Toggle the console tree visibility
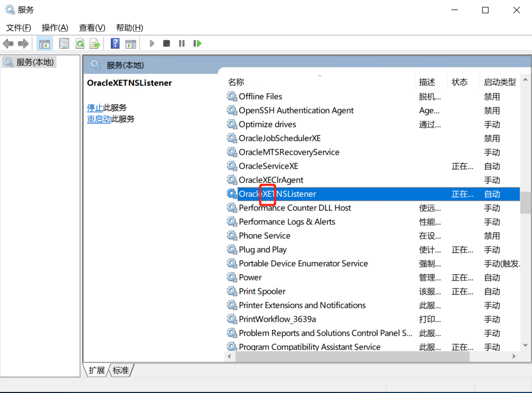This screenshot has height=393, width=532. pos(45,43)
